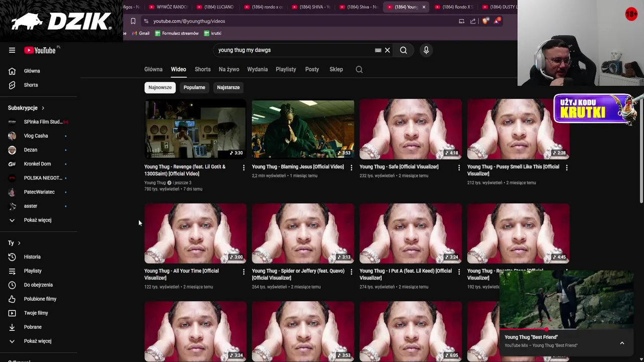
Task: Open options menu for Safe visualizer
Action: coord(459,167)
